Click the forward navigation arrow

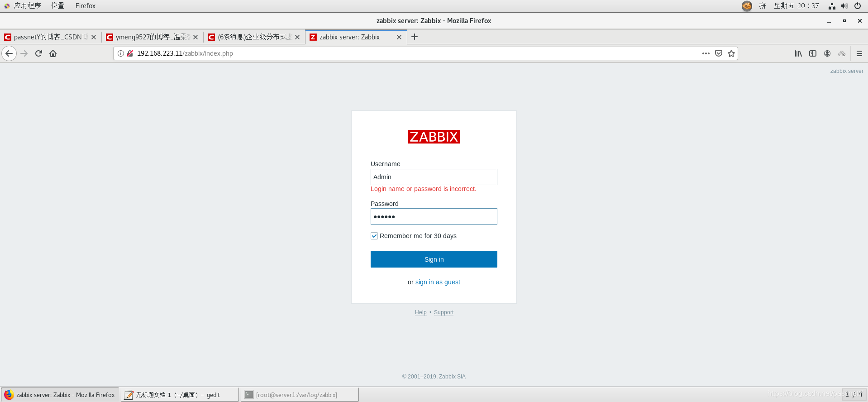[x=24, y=53]
